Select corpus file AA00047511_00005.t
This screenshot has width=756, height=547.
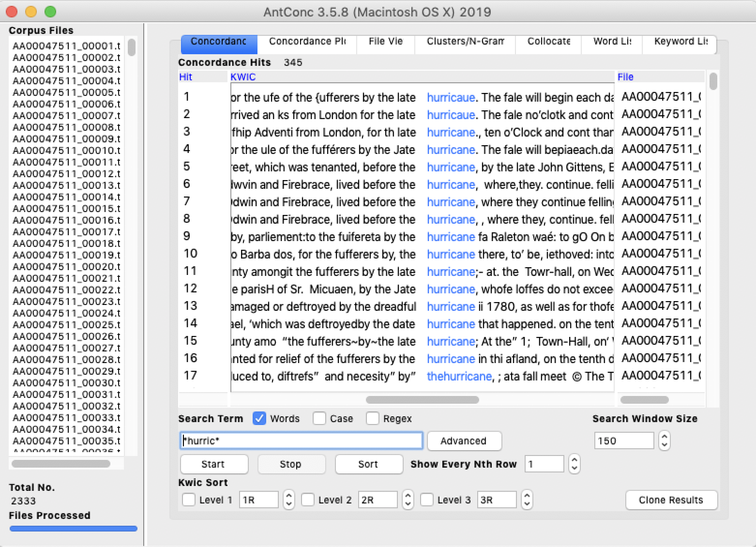point(67,92)
